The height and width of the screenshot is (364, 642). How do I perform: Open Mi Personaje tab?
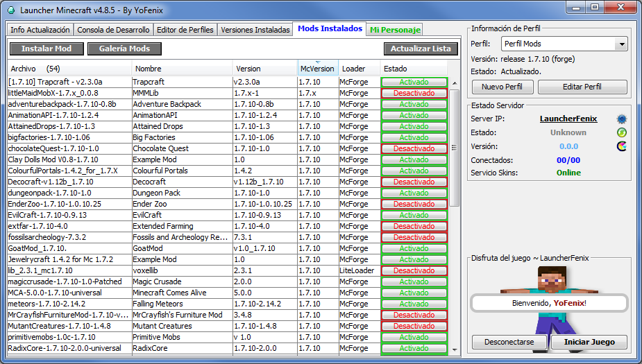(x=395, y=30)
